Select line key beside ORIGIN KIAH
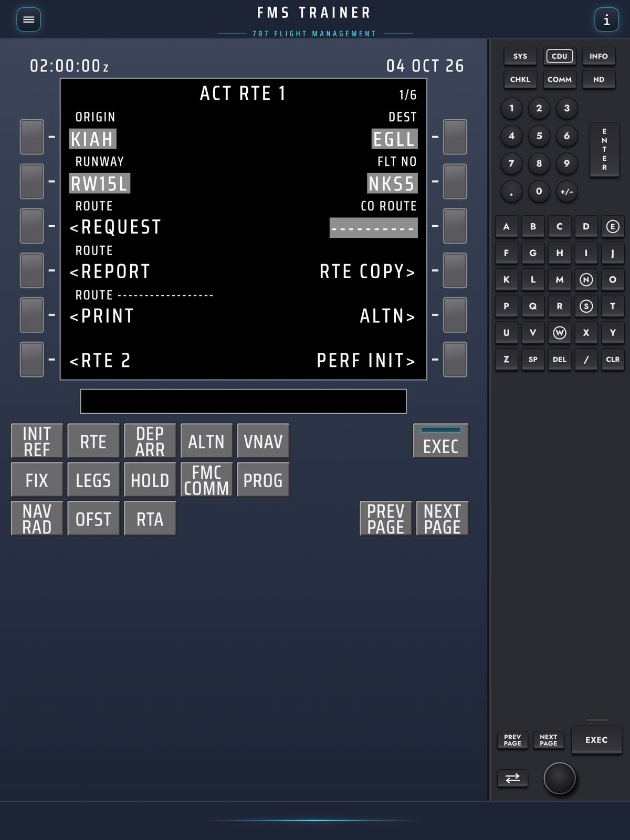This screenshot has height=840, width=630. pos(32,137)
